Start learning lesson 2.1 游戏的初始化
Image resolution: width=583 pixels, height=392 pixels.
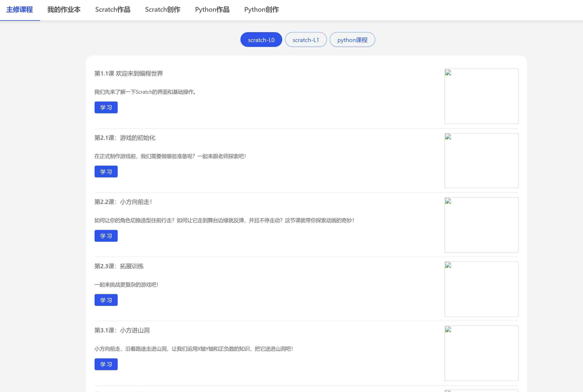click(x=106, y=172)
